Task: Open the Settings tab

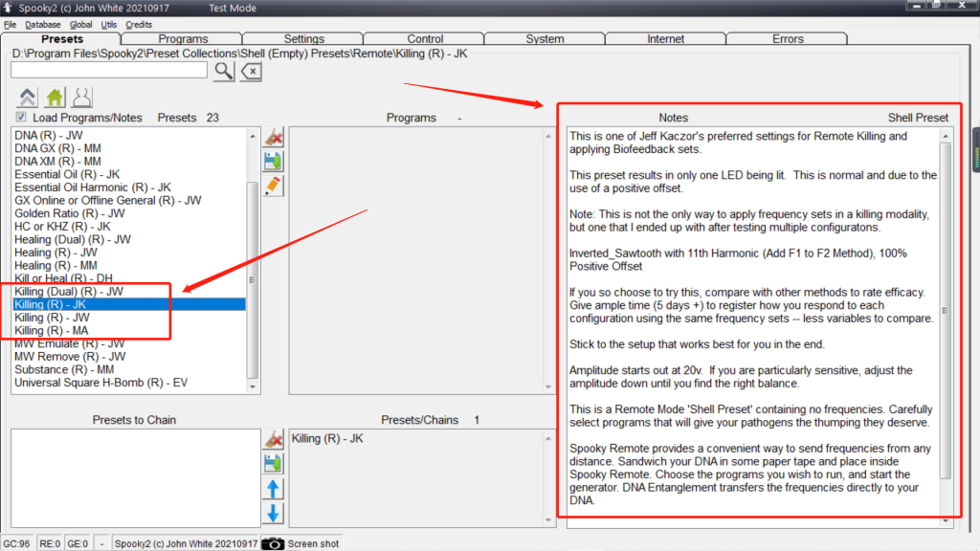Action: (304, 39)
